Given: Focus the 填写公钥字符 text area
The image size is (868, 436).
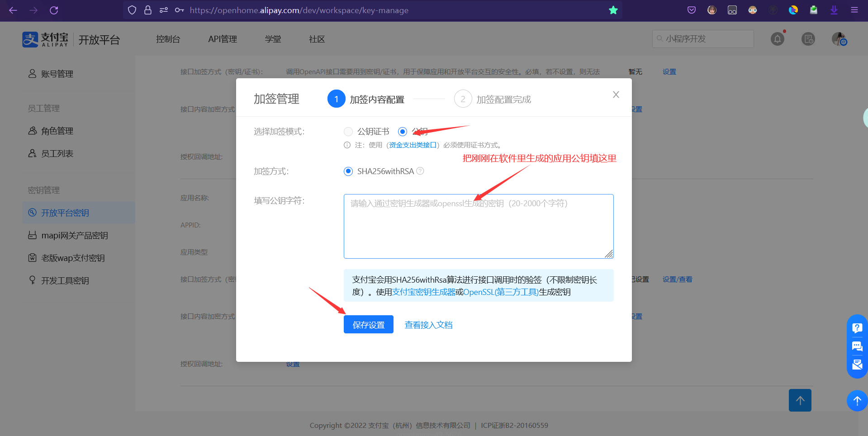Looking at the screenshot, I should (479, 226).
